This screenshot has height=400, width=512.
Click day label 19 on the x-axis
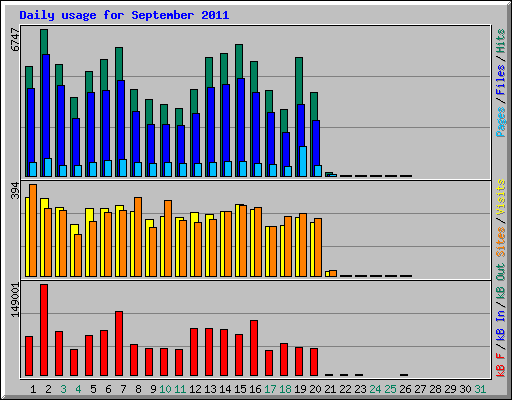click(300, 389)
